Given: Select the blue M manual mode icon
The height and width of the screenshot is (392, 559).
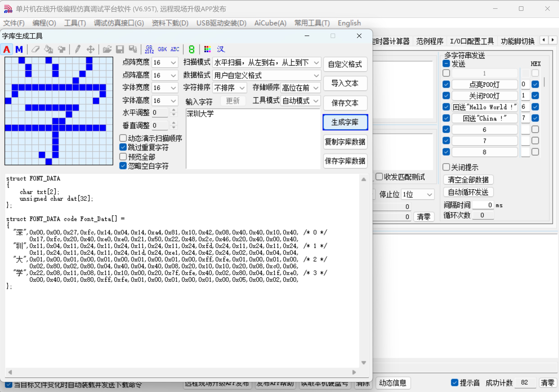Looking at the screenshot, I should 19,50.
